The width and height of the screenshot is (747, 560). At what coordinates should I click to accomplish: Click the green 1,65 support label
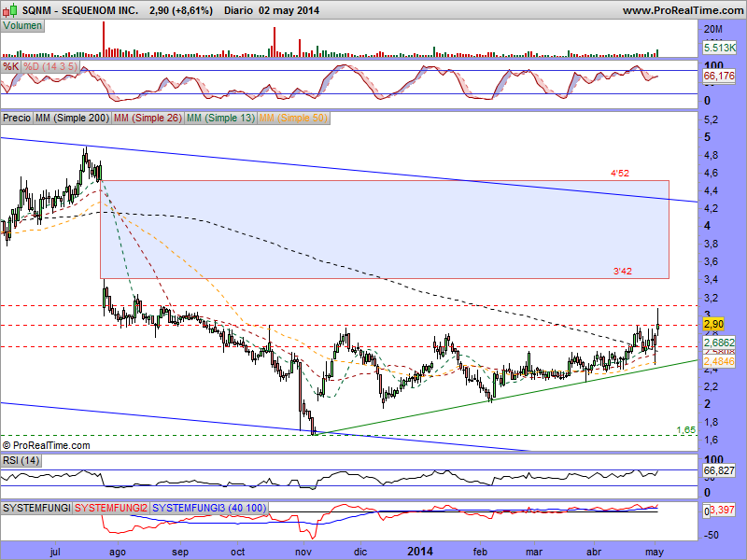pyautogui.click(x=685, y=430)
